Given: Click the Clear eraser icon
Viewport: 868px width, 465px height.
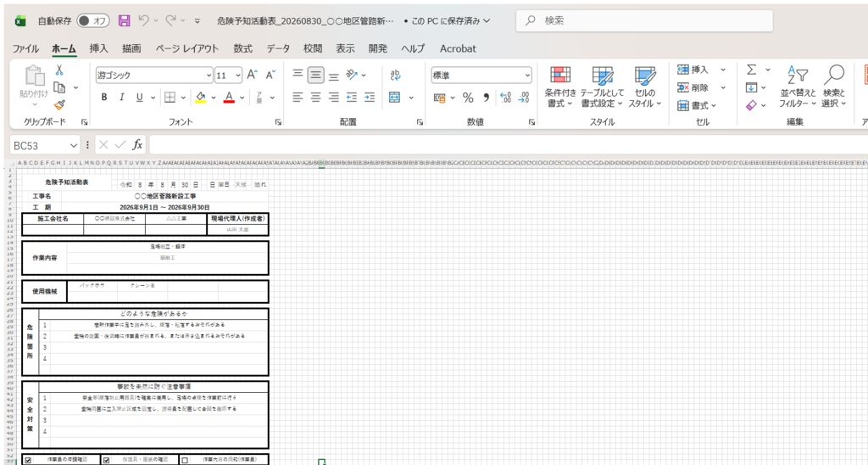Looking at the screenshot, I should [x=751, y=105].
